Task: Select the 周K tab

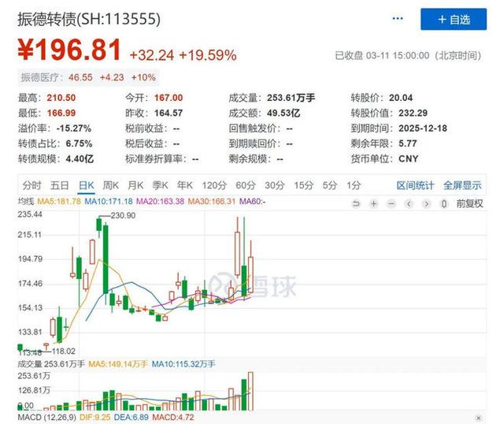Action: (x=111, y=185)
